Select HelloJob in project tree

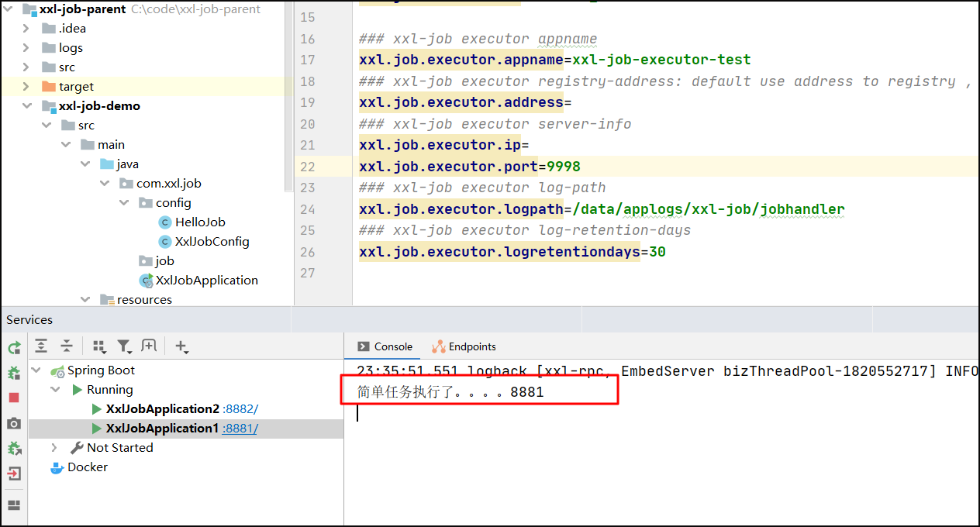coord(200,222)
